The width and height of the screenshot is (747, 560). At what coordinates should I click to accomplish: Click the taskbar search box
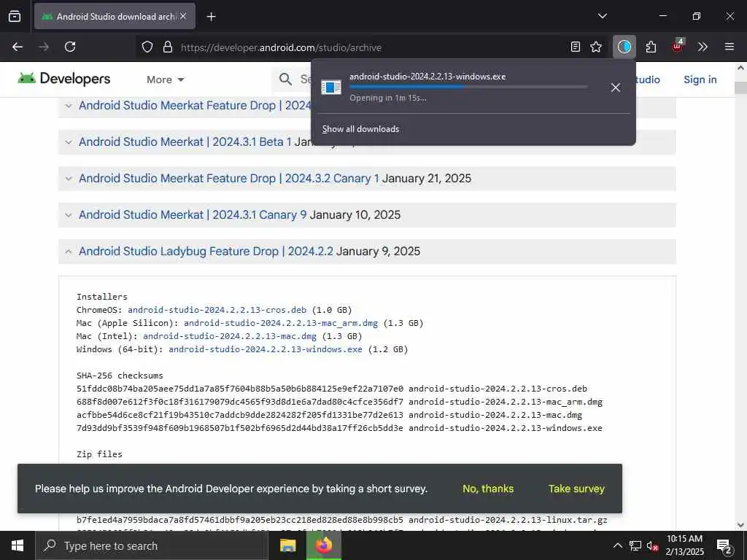pos(152,545)
